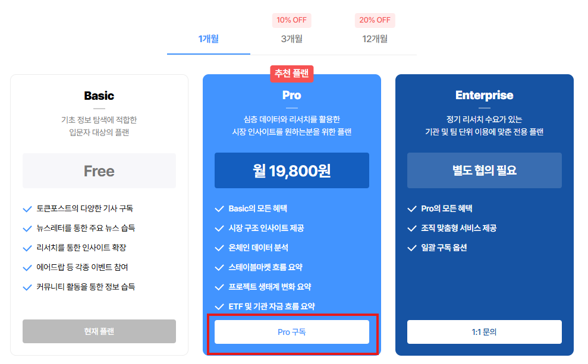Click the 추천 플랜 badge
Screen dimensions: 588x364
(291, 74)
